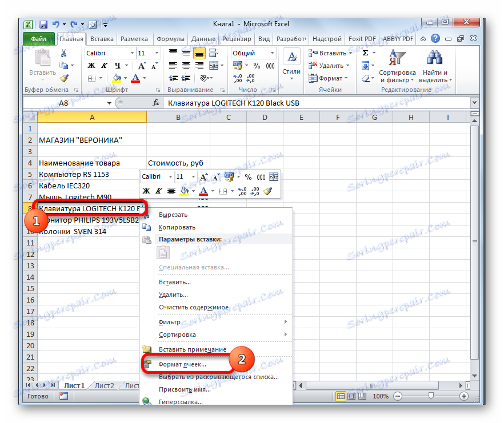Select Page Layout view in status bar
This screenshot has width=504, height=423.
(351, 396)
